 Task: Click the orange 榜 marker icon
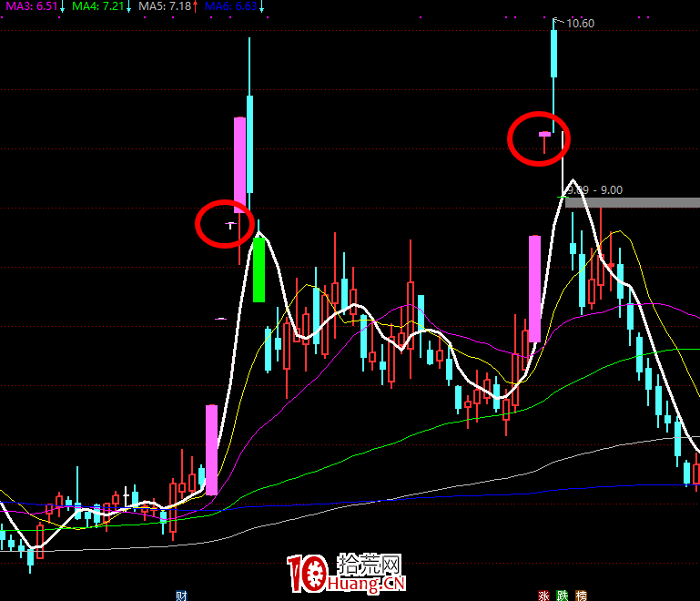tap(581, 596)
